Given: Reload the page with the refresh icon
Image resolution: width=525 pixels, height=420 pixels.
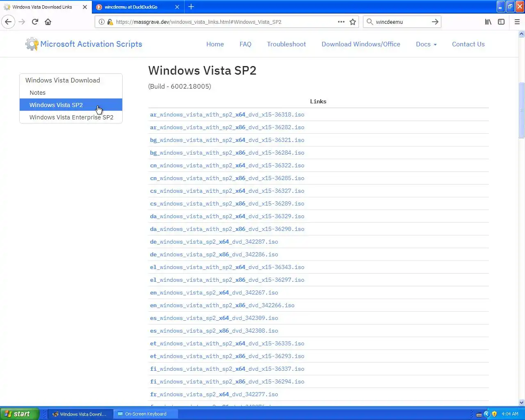Looking at the screenshot, I should (35, 22).
